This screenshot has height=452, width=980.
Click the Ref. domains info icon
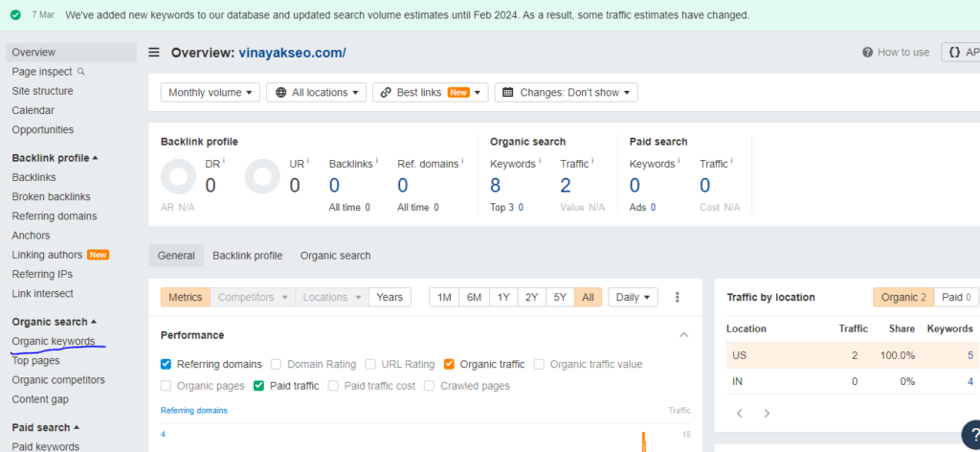point(462,161)
